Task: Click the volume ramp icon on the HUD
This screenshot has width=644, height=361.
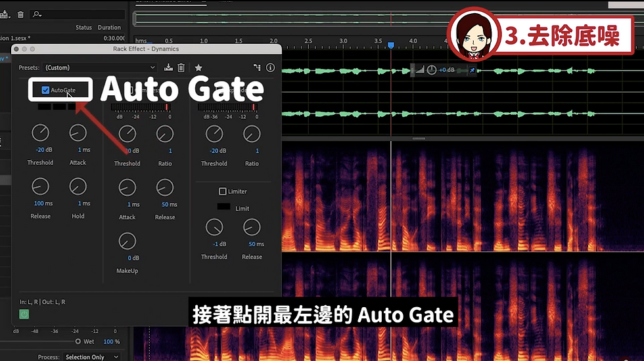Action: [420, 70]
